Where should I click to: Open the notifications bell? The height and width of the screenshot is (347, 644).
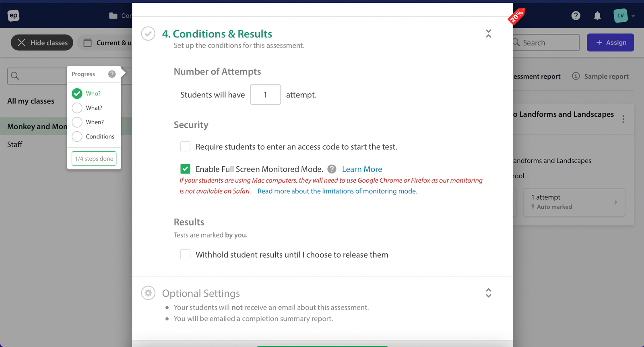tap(597, 16)
